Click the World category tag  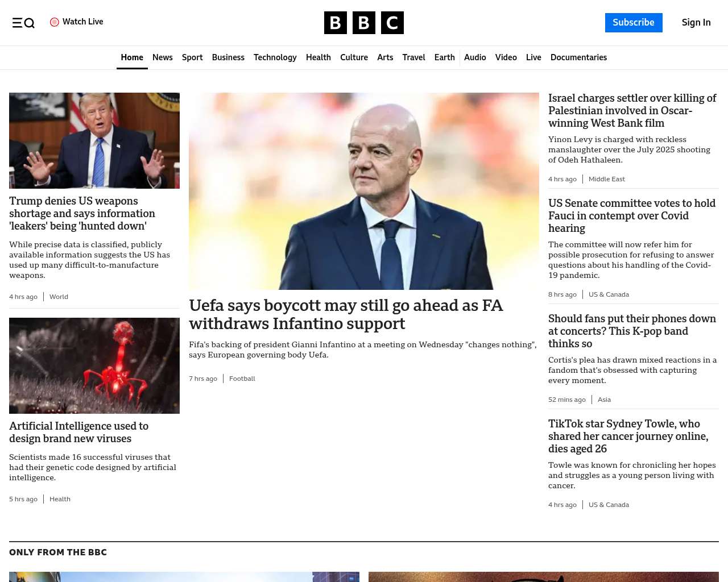tap(59, 297)
